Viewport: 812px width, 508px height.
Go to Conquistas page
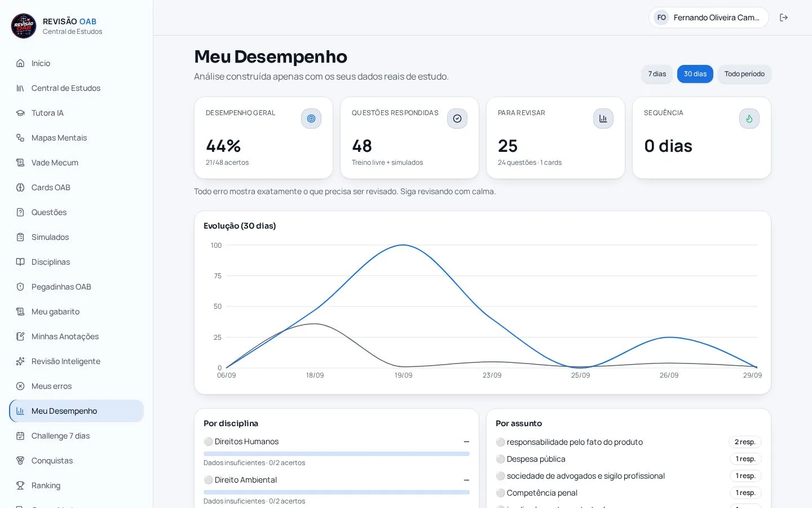[77, 461]
